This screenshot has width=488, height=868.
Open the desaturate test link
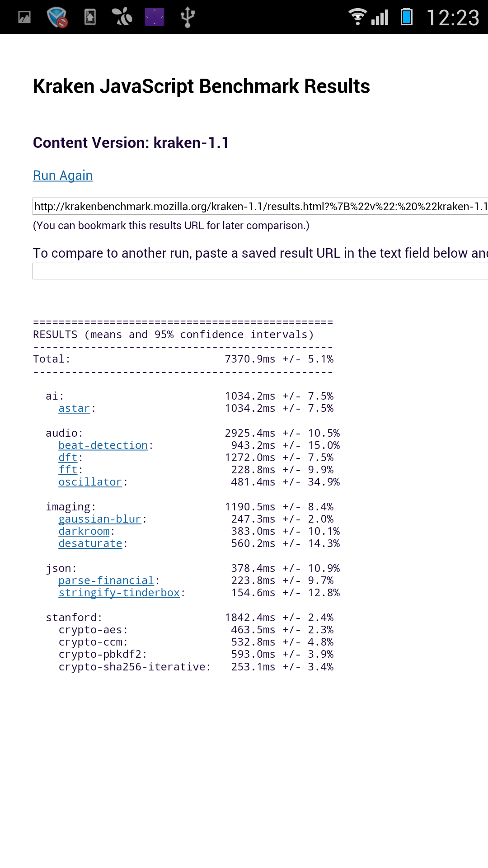[x=90, y=543]
